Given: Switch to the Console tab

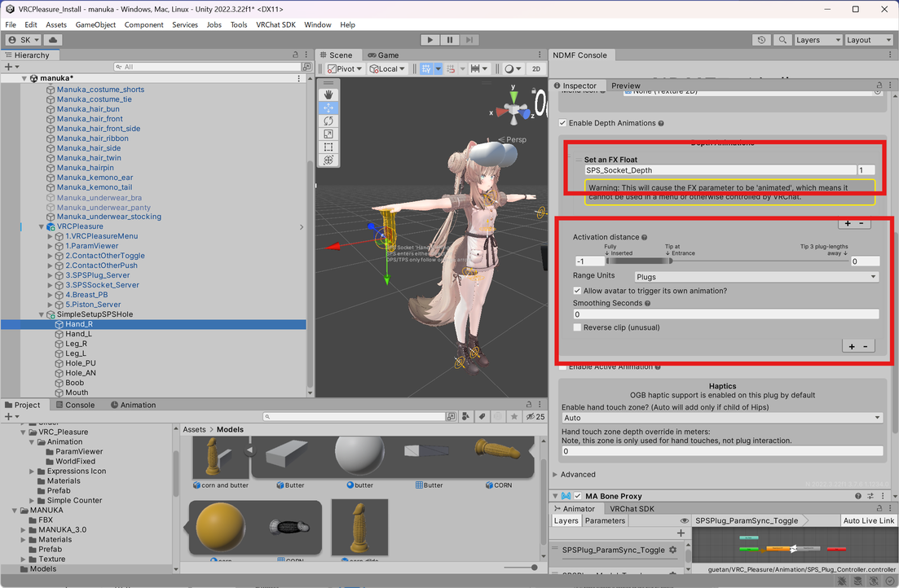Looking at the screenshot, I should pos(74,405).
